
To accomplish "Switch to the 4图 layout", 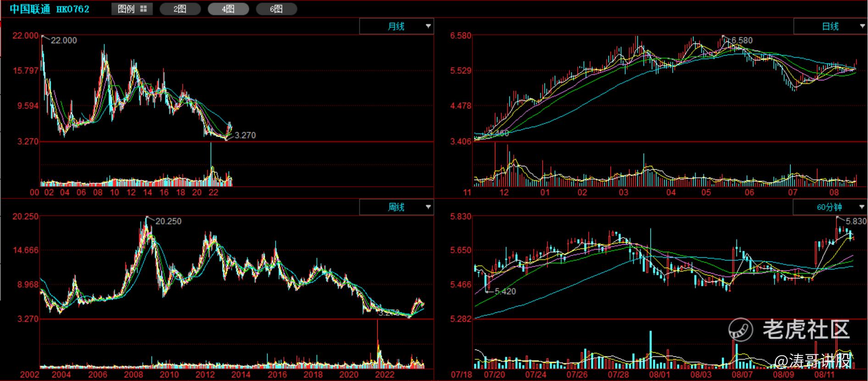I will coord(228,9).
